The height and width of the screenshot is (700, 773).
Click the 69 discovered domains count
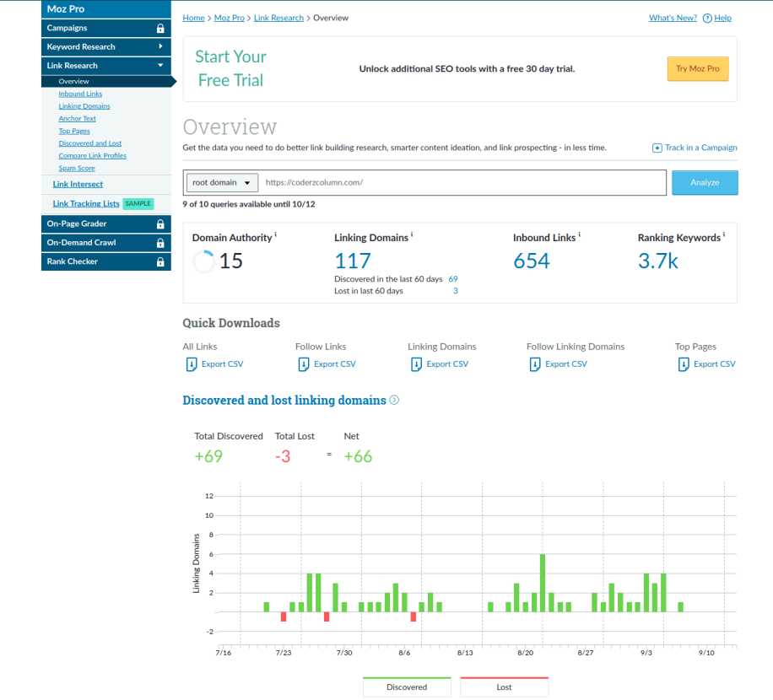[x=453, y=279]
